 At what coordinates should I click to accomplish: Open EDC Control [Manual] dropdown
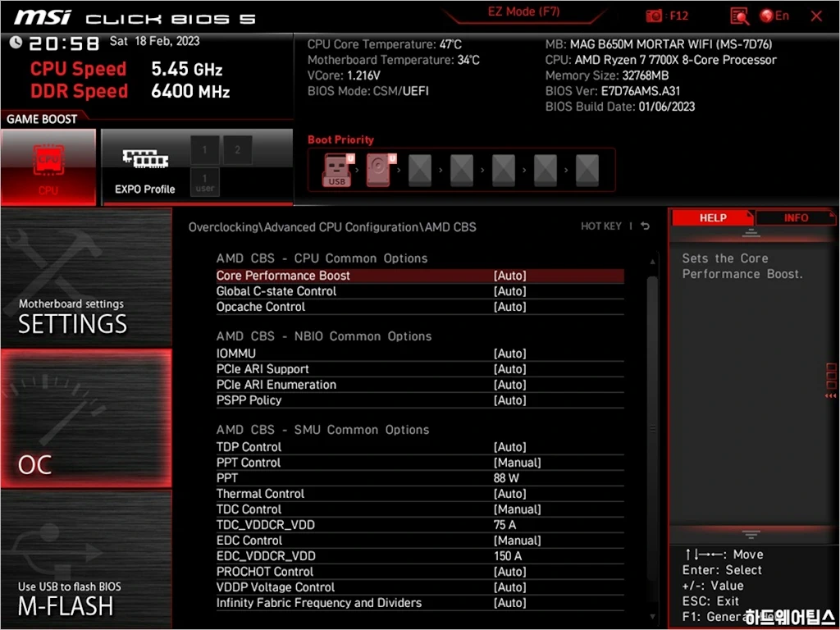coord(517,541)
